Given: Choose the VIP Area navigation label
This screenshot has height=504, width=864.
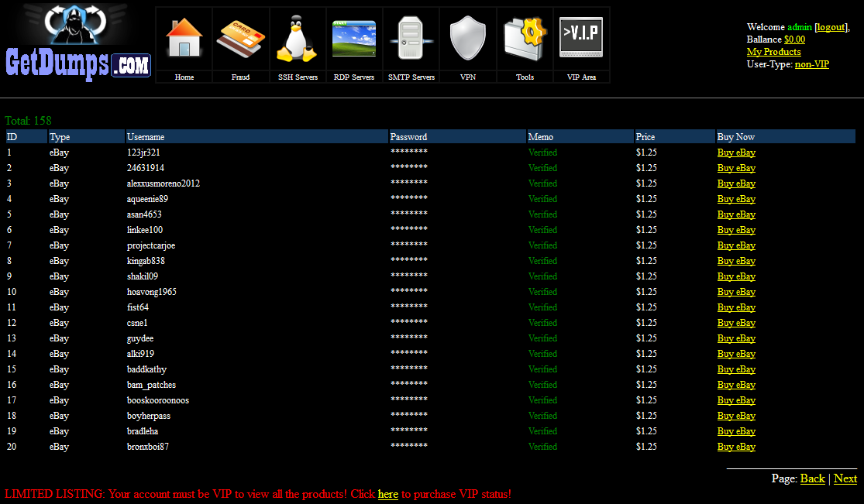Looking at the screenshot, I should [x=581, y=77].
